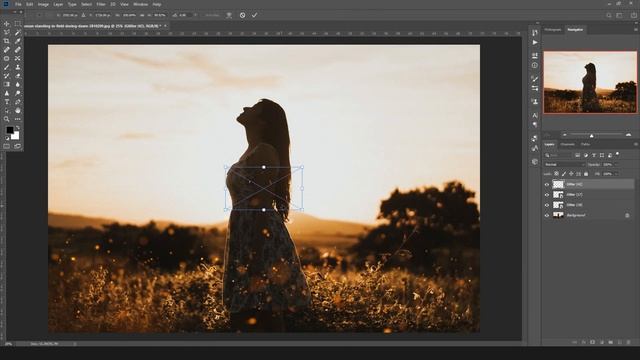Open the Layers panel flyout menu
The height and width of the screenshot is (360, 640).
(635, 144)
